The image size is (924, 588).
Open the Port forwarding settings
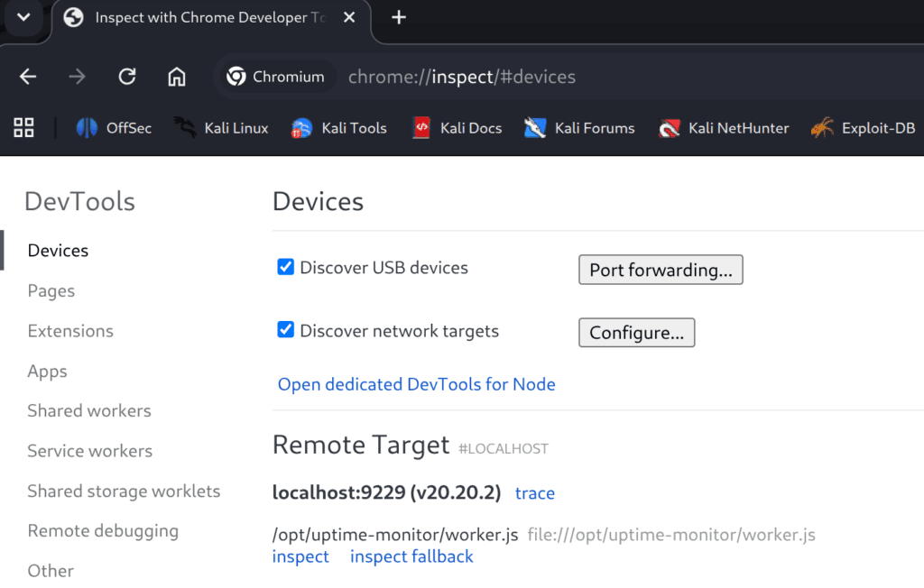coord(661,270)
